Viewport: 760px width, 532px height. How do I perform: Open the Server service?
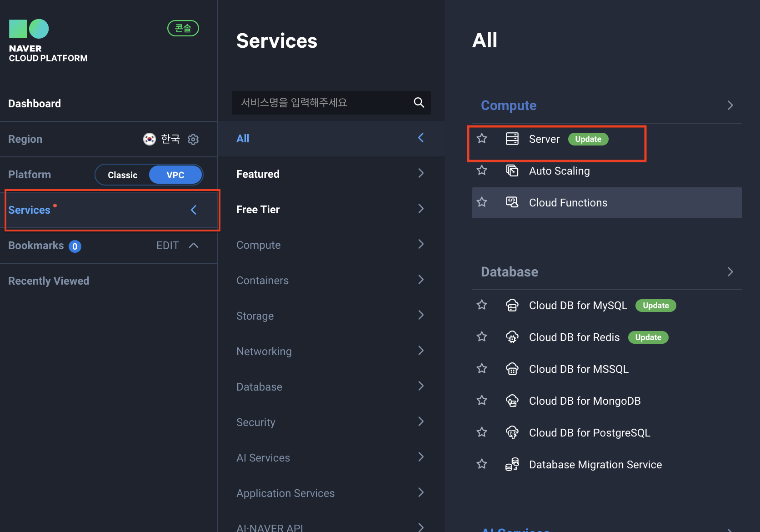544,139
